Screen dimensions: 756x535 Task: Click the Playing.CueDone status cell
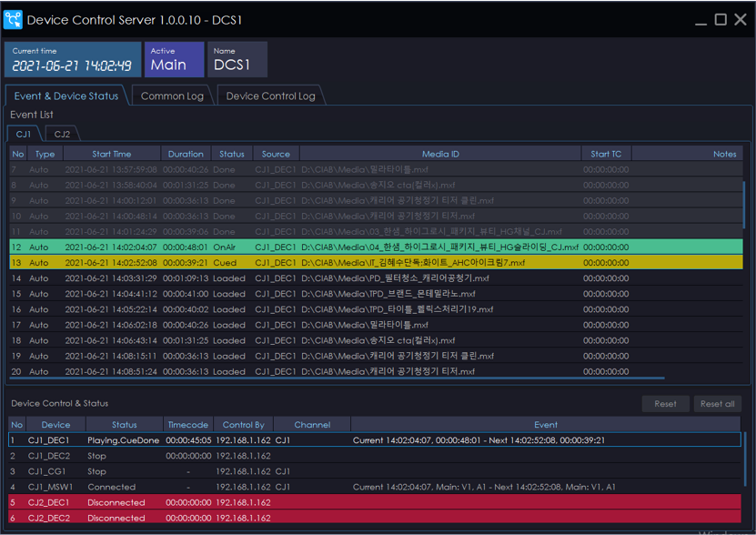click(124, 440)
